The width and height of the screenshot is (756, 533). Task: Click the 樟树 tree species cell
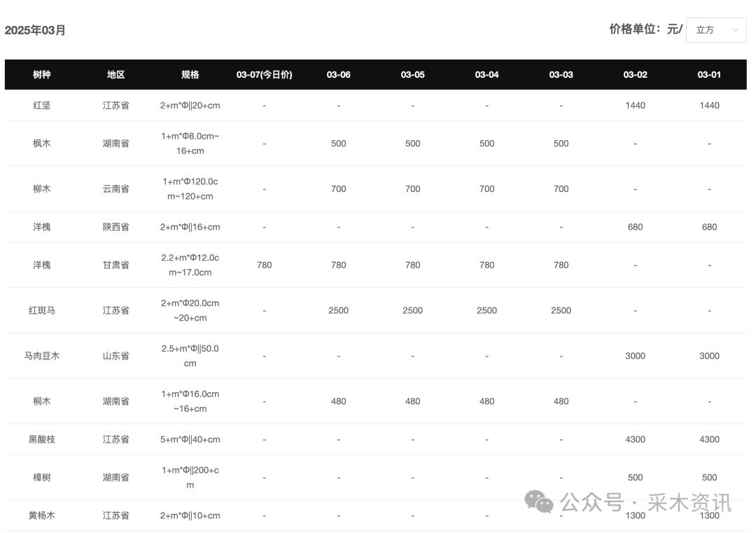click(42, 477)
